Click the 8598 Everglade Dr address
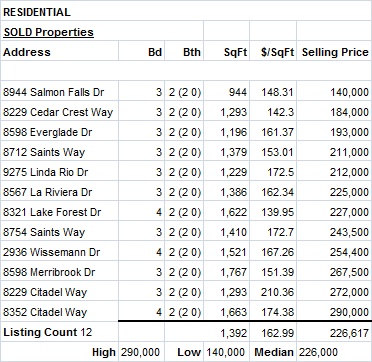Image resolution: width=372 pixels, height=362 pixels. 47,132
